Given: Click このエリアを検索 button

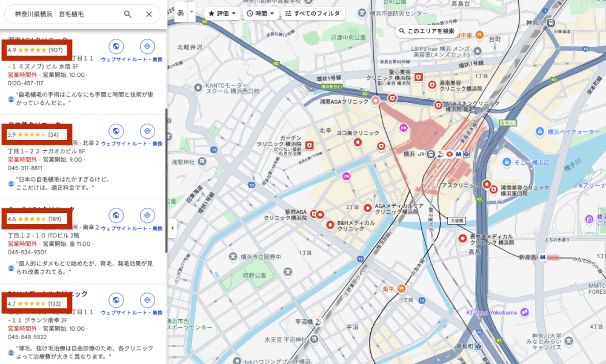Looking at the screenshot, I should 426,31.
